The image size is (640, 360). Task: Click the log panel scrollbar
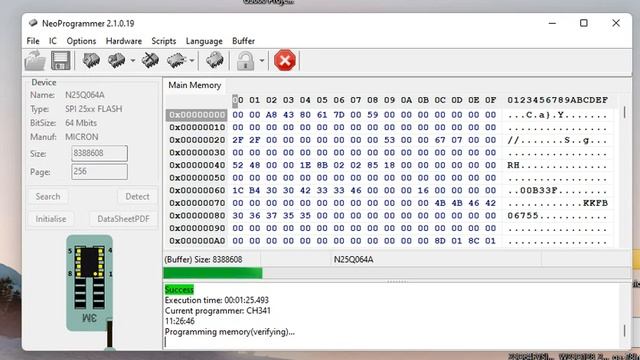(x=624, y=331)
